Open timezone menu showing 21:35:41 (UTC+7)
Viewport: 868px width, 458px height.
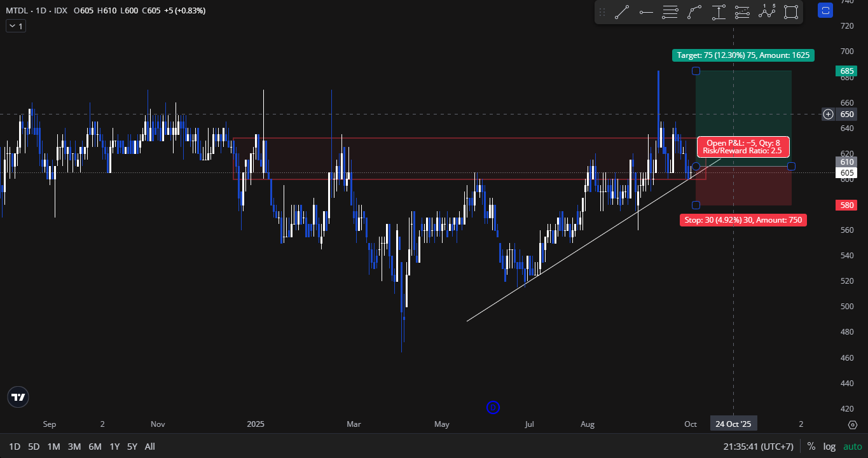[758, 447]
